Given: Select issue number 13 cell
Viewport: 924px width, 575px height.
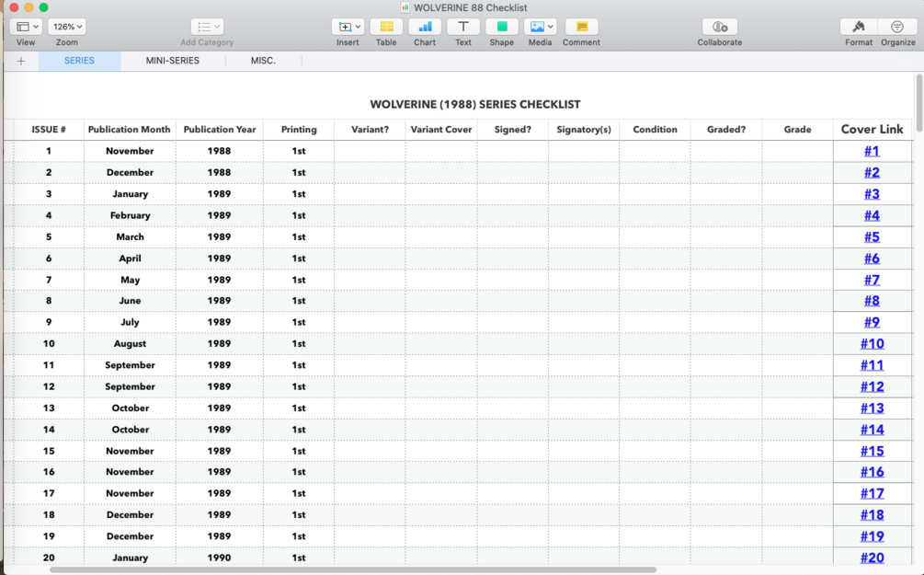Looking at the screenshot, I should click(x=49, y=408).
